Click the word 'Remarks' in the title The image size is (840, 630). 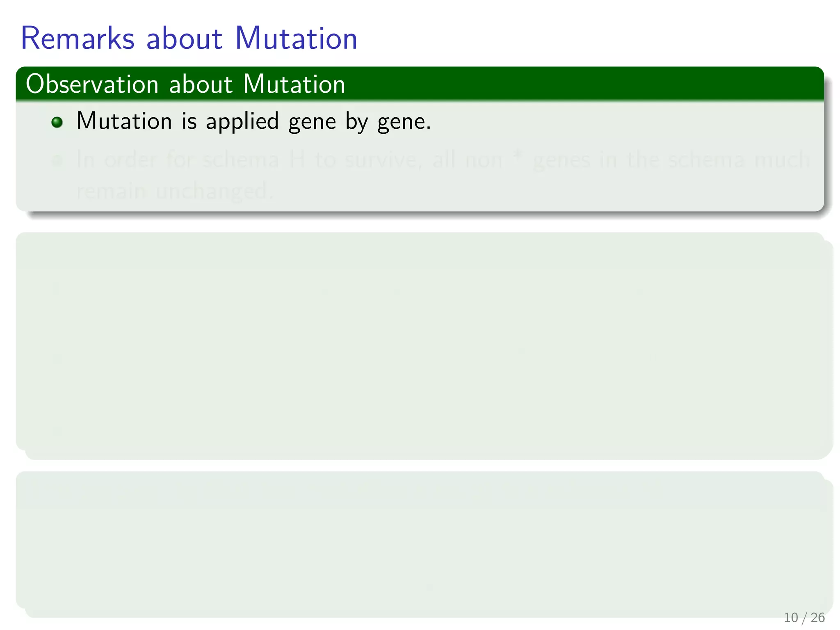coord(78,38)
